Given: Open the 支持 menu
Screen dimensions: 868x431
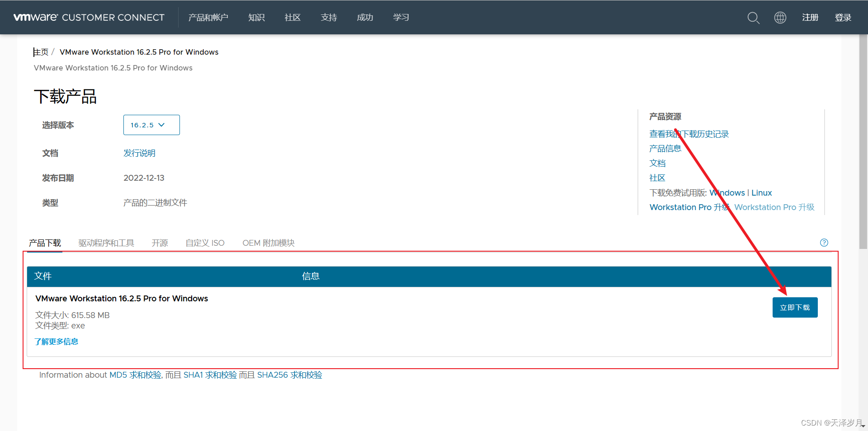Looking at the screenshot, I should 329,17.
